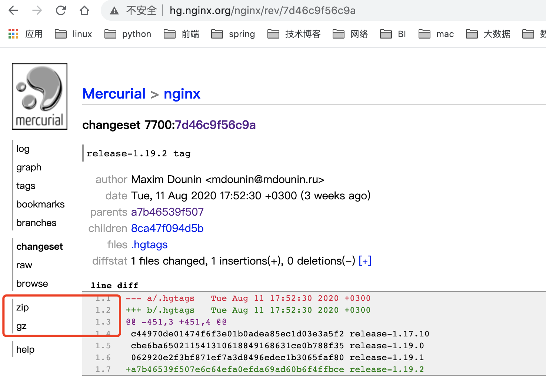Click the 'release-1.19.2 tag' description text
This screenshot has width=546, height=392.
[139, 153]
